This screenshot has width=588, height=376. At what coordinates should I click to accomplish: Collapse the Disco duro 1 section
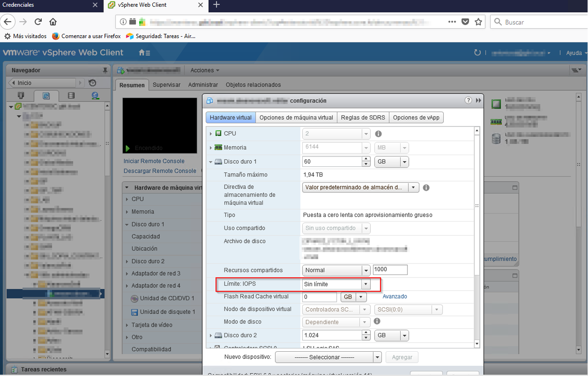[x=211, y=162]
